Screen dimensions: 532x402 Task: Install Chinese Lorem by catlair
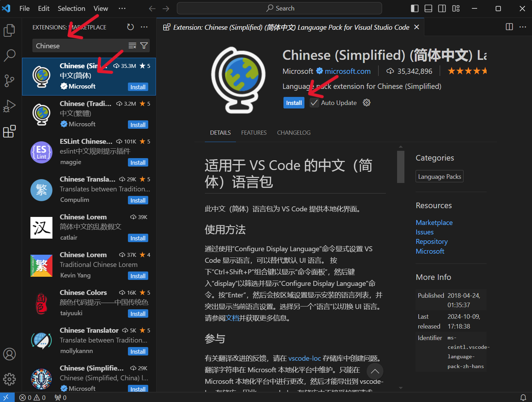(138, 238)
